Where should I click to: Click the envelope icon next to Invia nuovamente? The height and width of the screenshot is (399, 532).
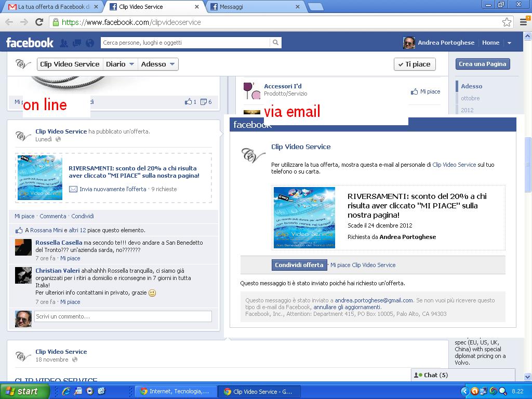pyautogui.click(x=73, y=189)
